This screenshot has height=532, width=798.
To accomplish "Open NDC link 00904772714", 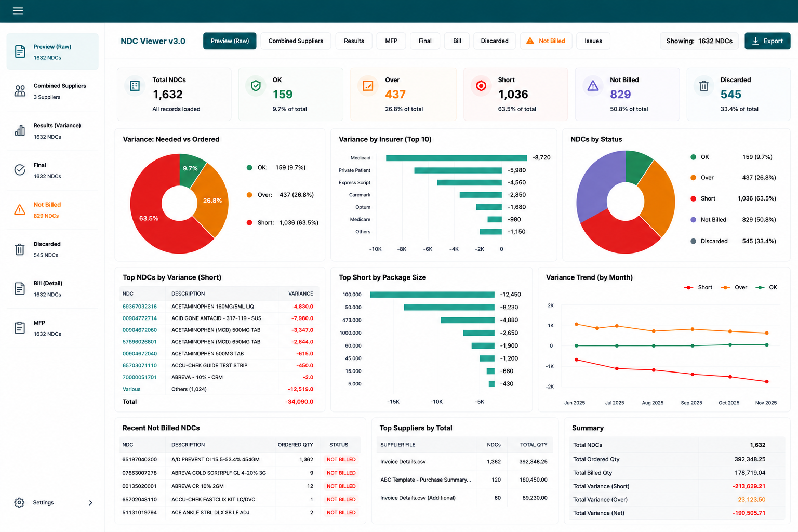I will [140, 318].
